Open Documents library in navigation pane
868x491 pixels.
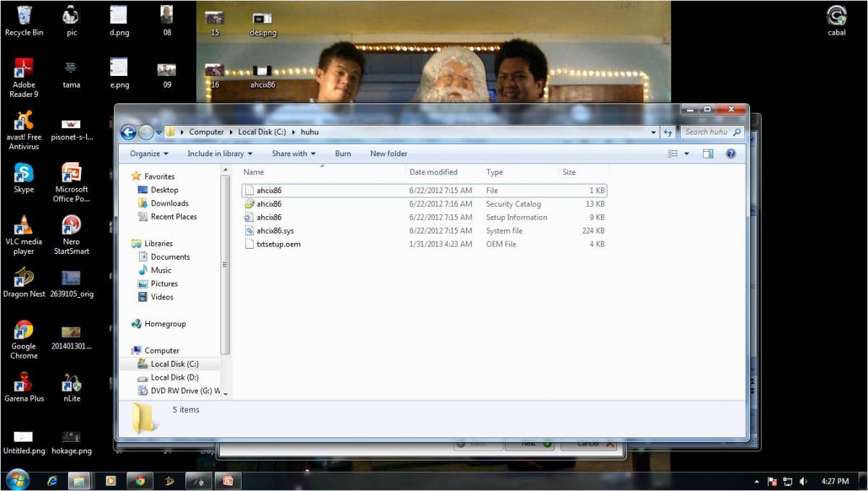[170, 257]
